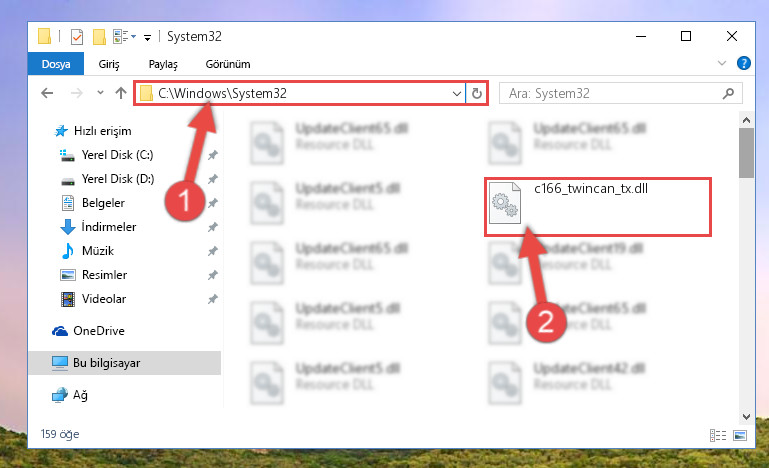This screenshot has height=468, width=769.
Task: Switch to details view layout icon
Action: pos(718,435)
